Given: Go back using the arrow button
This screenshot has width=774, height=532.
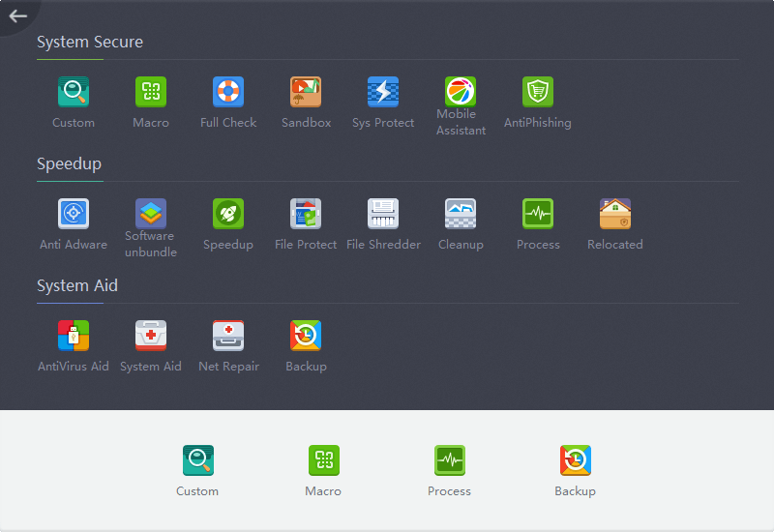Looking at the screenshot, I should click(17, 16).
